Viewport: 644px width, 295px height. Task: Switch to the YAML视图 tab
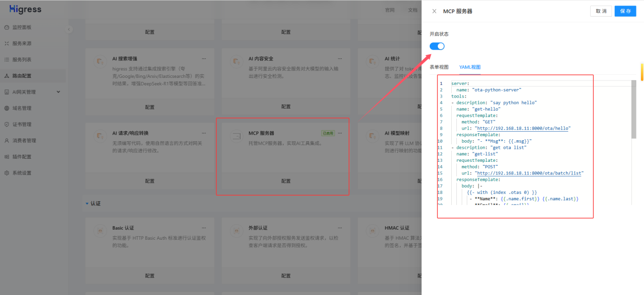[x=470, y=67]
